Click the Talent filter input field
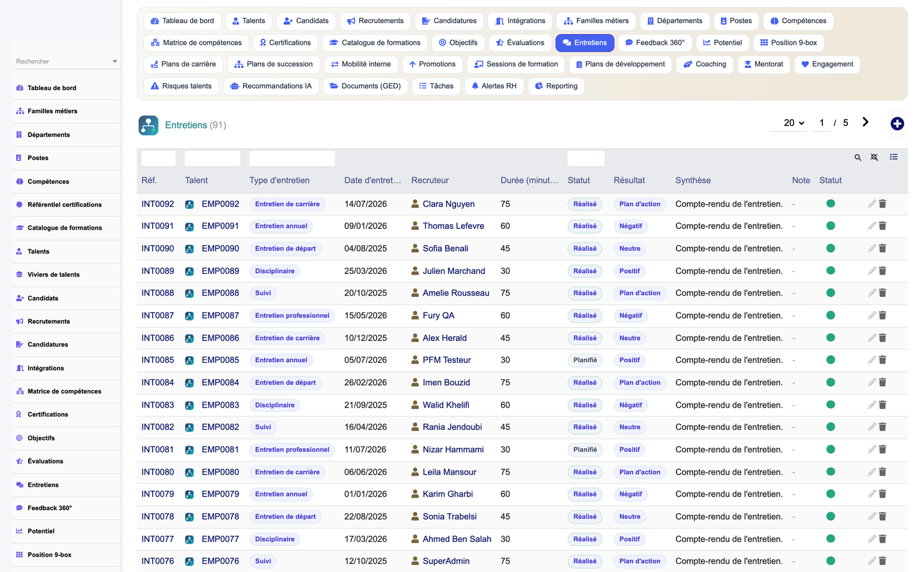Viewport: 924px width, 572px height. (212, 158)
